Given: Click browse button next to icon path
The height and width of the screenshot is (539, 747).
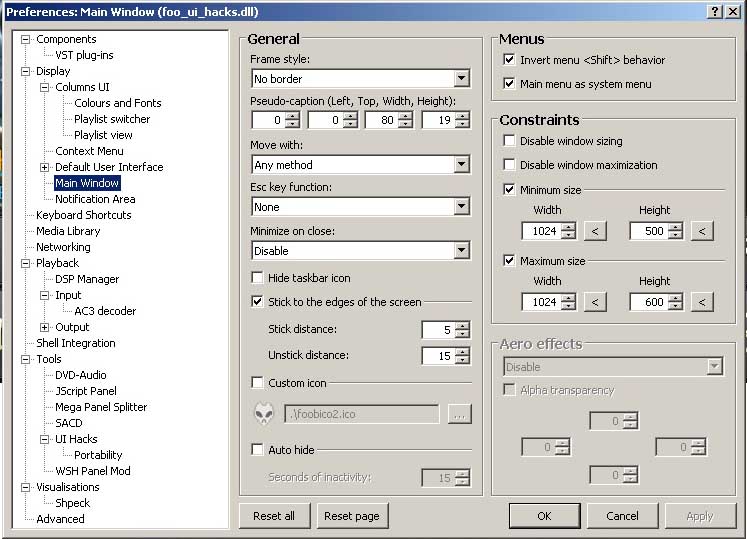Looking at the screenshot, I should [x=459, y=414].
